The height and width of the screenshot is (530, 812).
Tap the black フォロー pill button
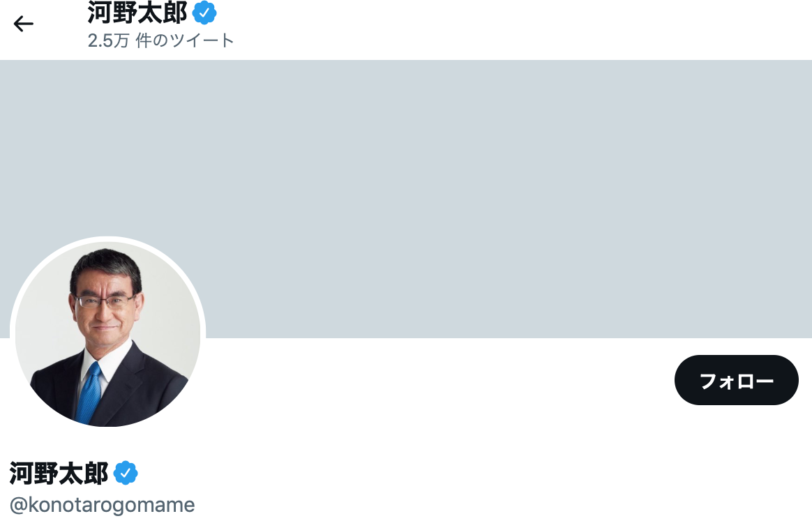(736, 380)
